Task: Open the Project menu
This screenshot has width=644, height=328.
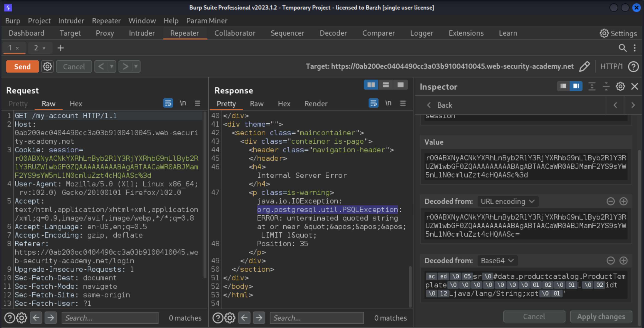Action: pos(39,21)
